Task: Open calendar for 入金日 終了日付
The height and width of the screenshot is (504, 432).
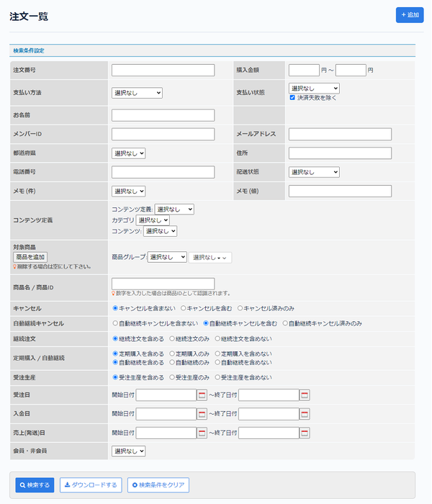Action: (305, 414)
